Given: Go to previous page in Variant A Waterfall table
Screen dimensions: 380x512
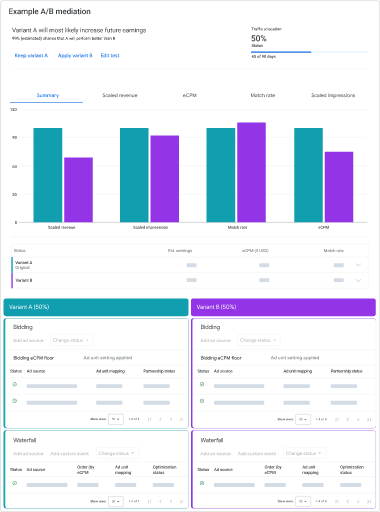Looking at the screenshot, I should coord(160,501).
